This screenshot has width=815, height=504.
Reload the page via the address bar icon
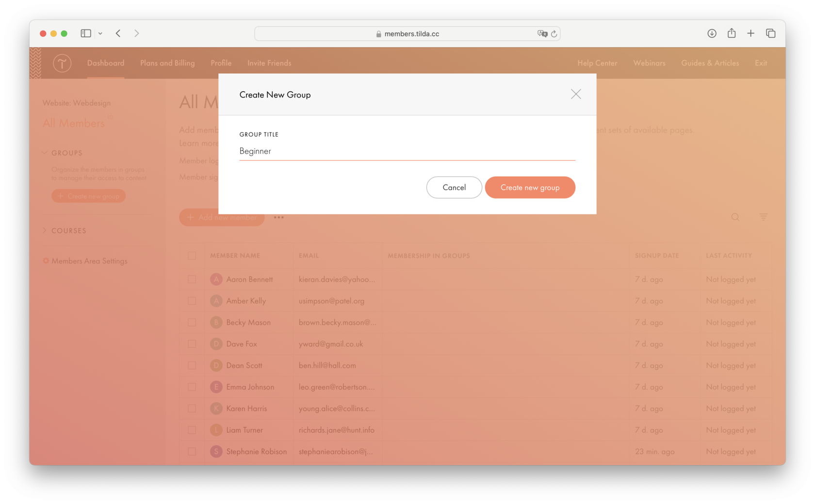(x=554, y=33)
